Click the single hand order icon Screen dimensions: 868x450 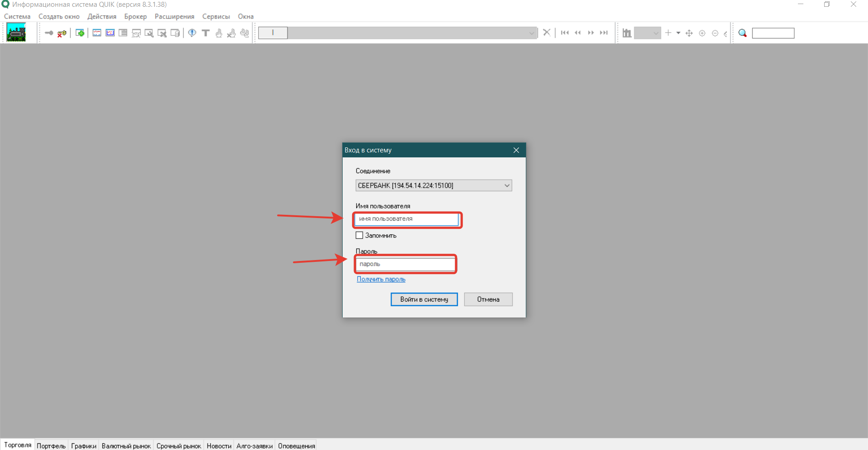click(x=219, y=33)
